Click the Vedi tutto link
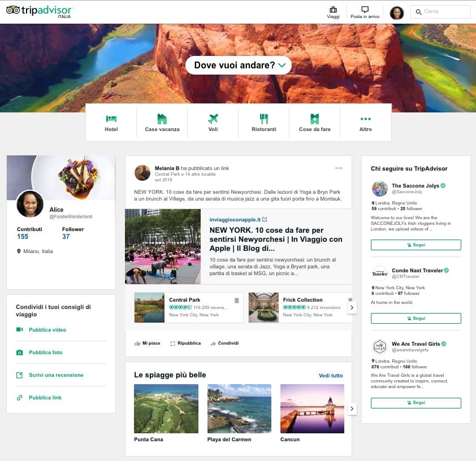The image size is (476, 461). tap(331, 376)
